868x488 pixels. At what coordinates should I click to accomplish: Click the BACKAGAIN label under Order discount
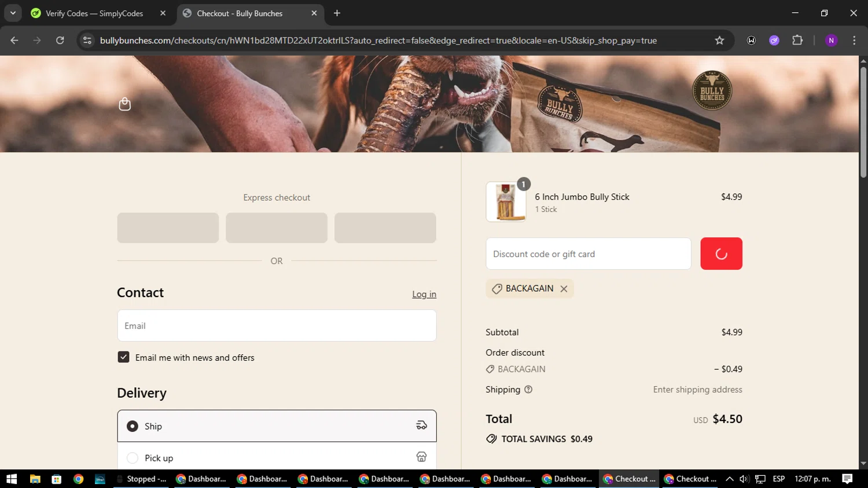521,369
